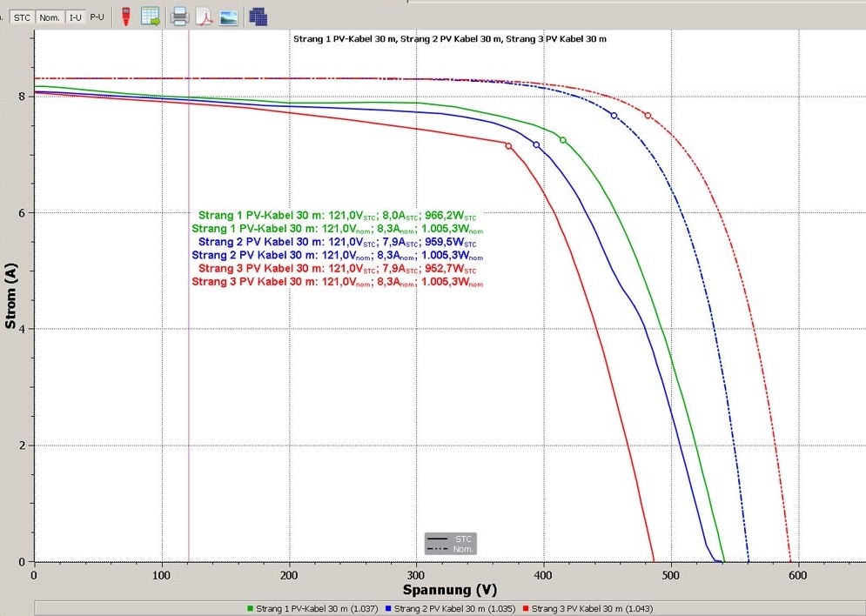
Task: Print the chart with the printer icon
Action: click(180, 17)
